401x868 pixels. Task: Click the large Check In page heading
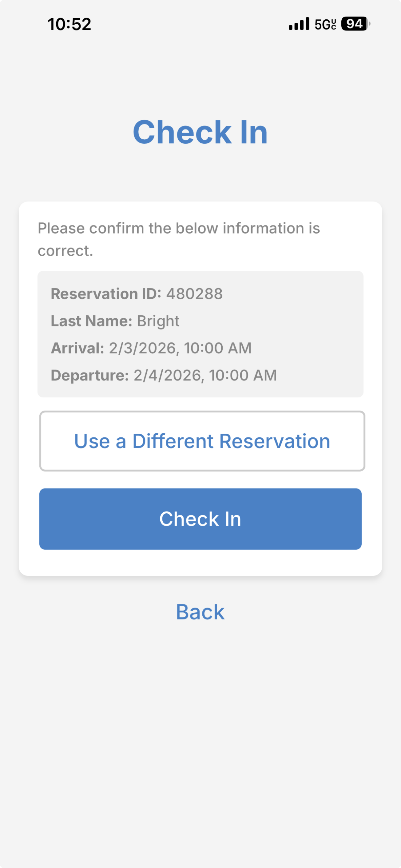point(200,132)
